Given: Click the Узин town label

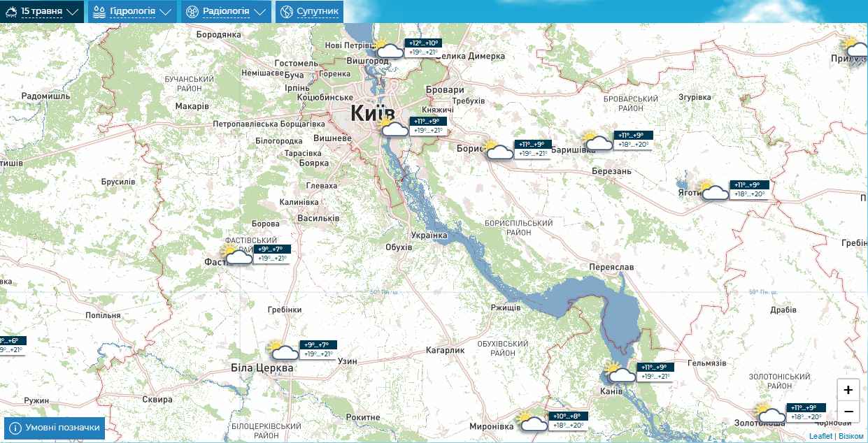Looking at the screenshot, I should pos(347,361).
